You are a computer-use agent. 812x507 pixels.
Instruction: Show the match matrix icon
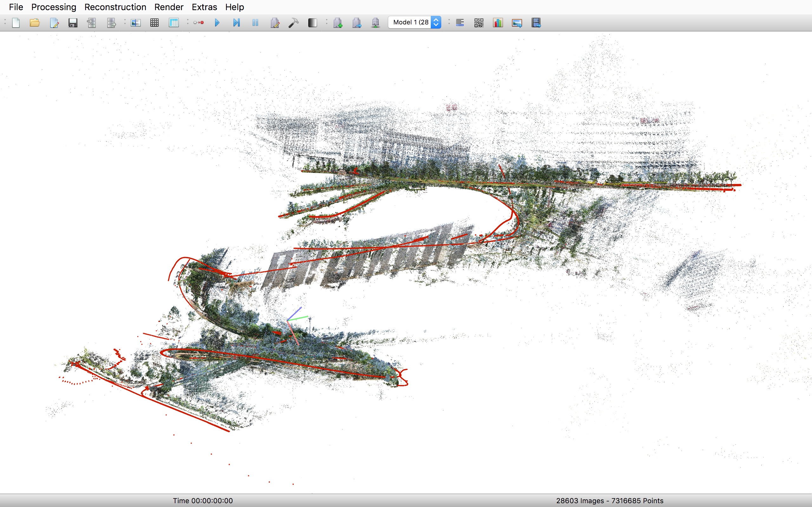[x=479, y=23]
